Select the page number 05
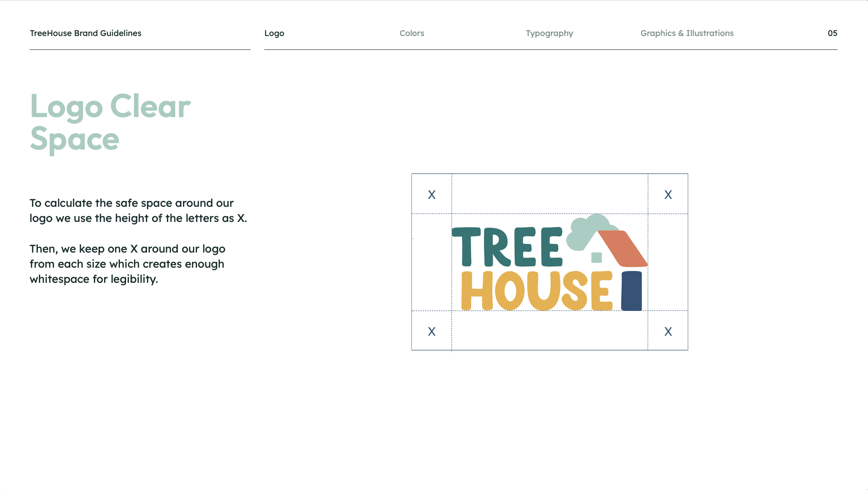The image size is (868, 490). coord(832,33)
